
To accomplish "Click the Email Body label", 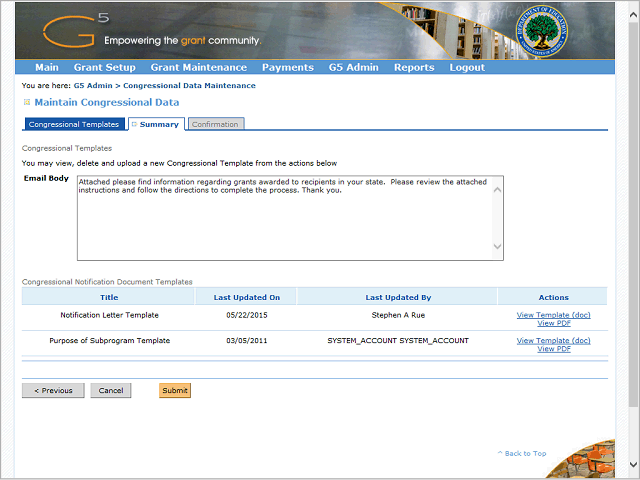I will click(x=46, y=178).
